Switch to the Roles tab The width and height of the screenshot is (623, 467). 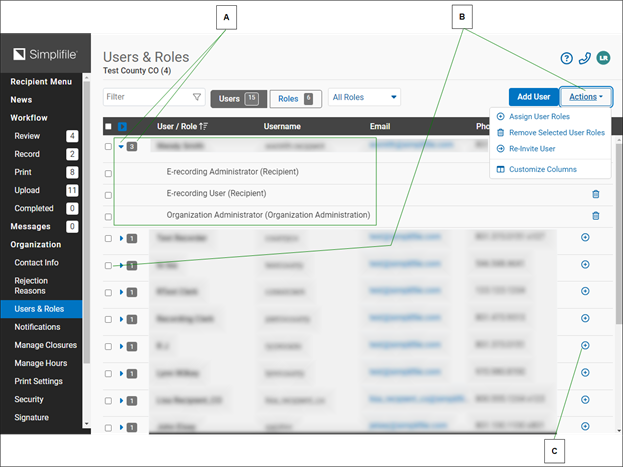click(x=295, y=99)
